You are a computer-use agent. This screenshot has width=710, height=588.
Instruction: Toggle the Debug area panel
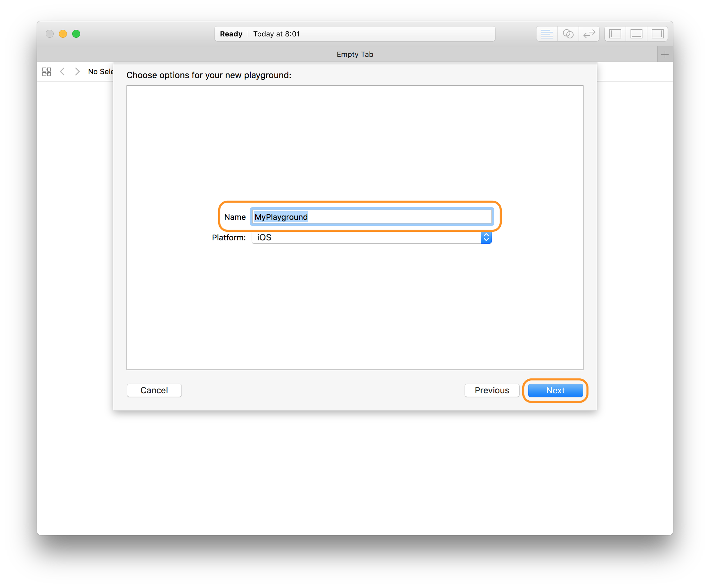point(636,34)
